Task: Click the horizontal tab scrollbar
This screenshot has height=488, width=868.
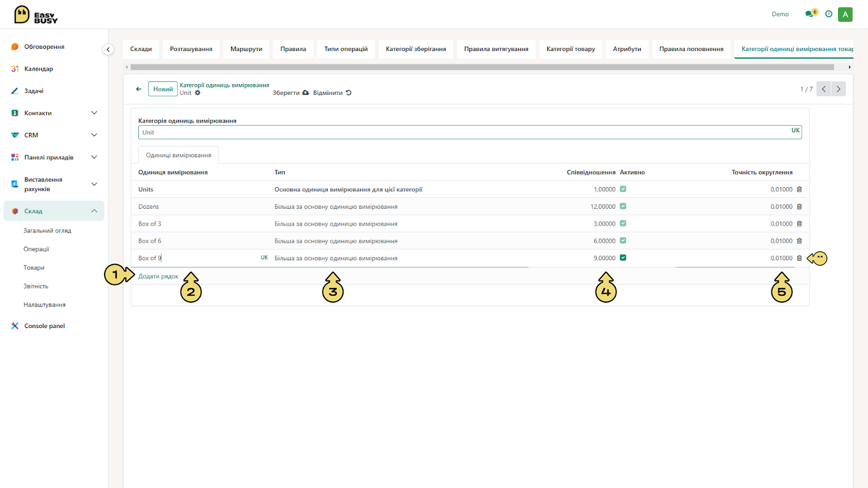Action: click(x=482, y=67)
